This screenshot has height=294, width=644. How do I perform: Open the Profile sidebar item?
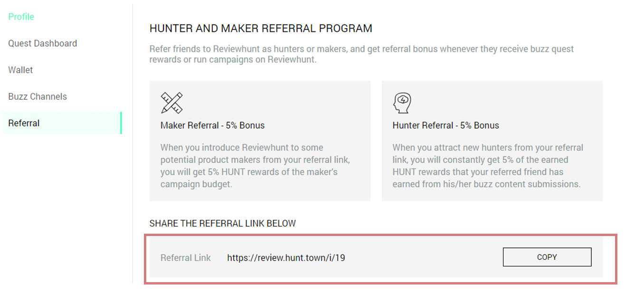click(21, 17)
